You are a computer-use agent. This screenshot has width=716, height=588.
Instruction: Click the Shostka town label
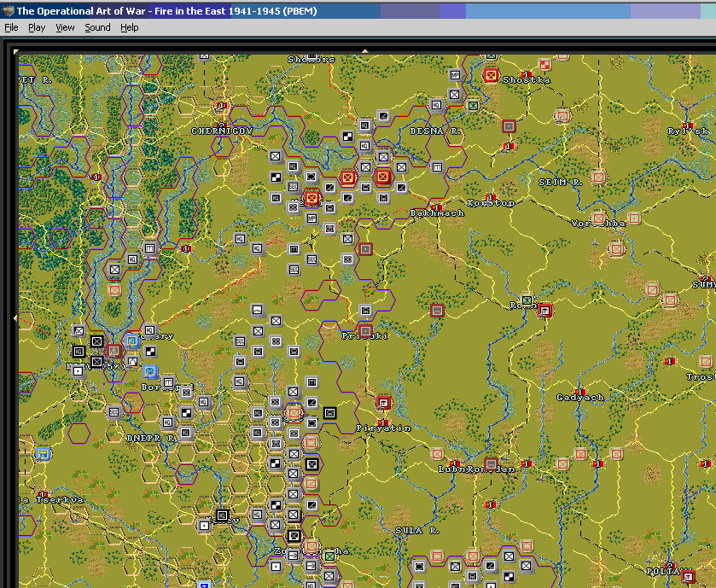pos(526,80)
